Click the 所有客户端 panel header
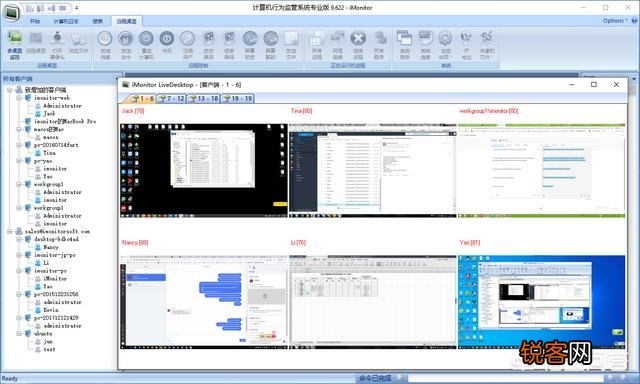 pos(18,78)
